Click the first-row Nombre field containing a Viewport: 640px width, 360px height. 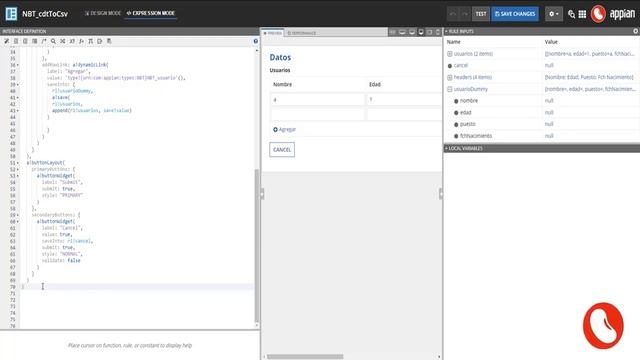click(x=317, y=100)
